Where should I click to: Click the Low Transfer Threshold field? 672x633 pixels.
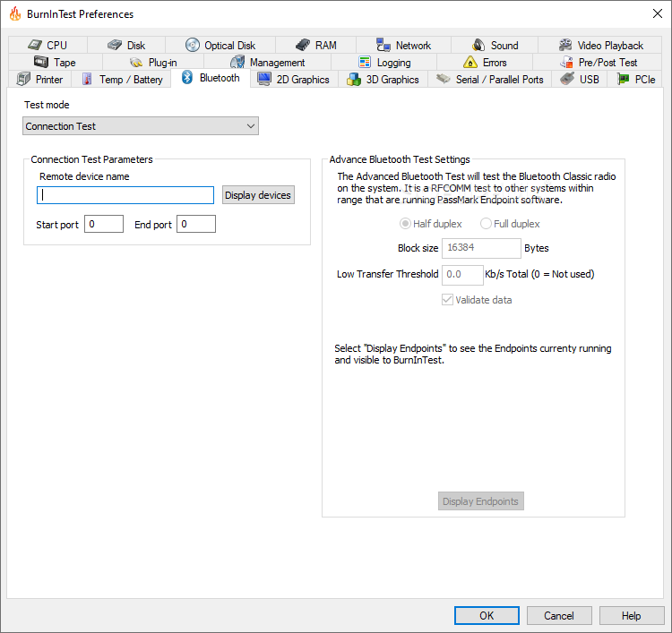(x=462, y=275)
